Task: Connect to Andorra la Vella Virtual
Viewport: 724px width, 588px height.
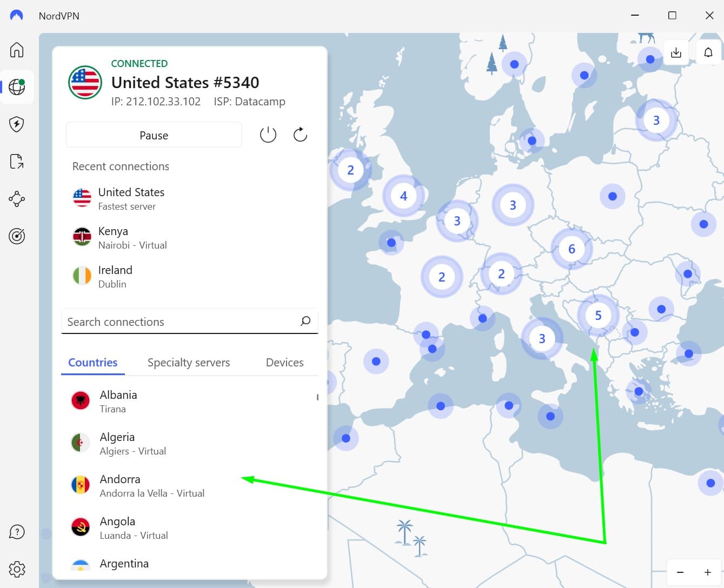Action: [x=189, y=485]
